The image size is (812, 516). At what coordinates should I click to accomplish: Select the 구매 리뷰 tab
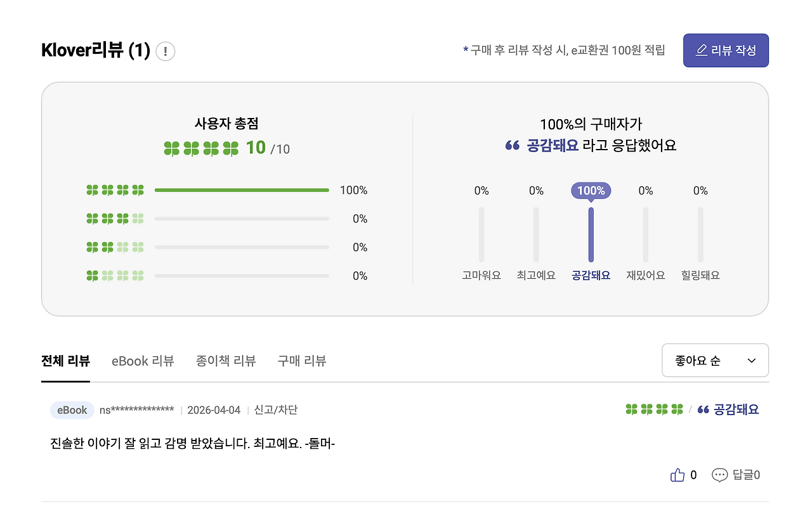(301, 360)
